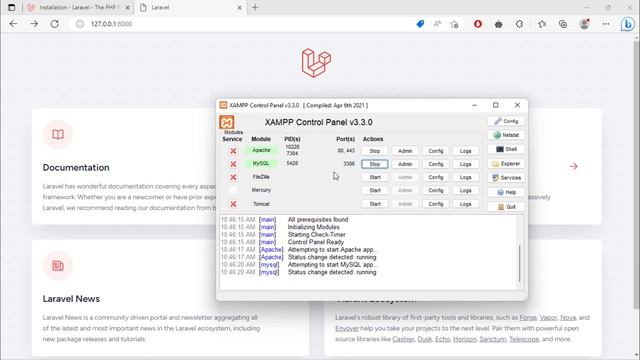This screenshot has height=360, width=640.
Task: Open MySQL Admin page
Action: (405, 164)
